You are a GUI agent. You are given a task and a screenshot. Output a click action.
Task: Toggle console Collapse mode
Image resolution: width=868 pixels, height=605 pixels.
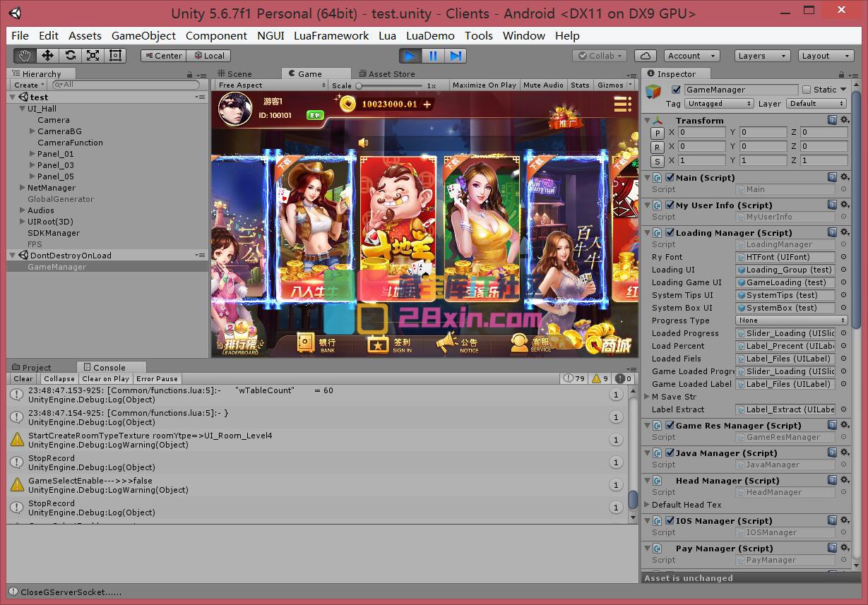pos(59,379)
